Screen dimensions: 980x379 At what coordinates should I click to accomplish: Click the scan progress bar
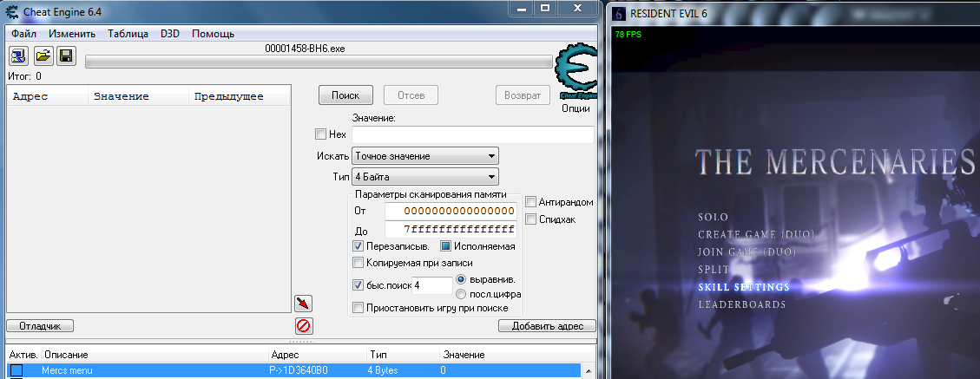[x=318, y=62]
